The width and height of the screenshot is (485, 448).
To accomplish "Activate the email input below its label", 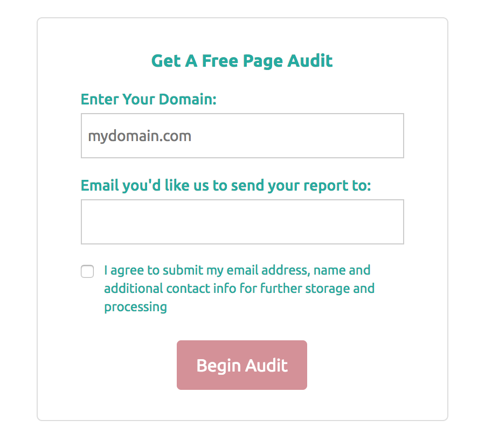I will pyautogui.click(x=241, y=221).
